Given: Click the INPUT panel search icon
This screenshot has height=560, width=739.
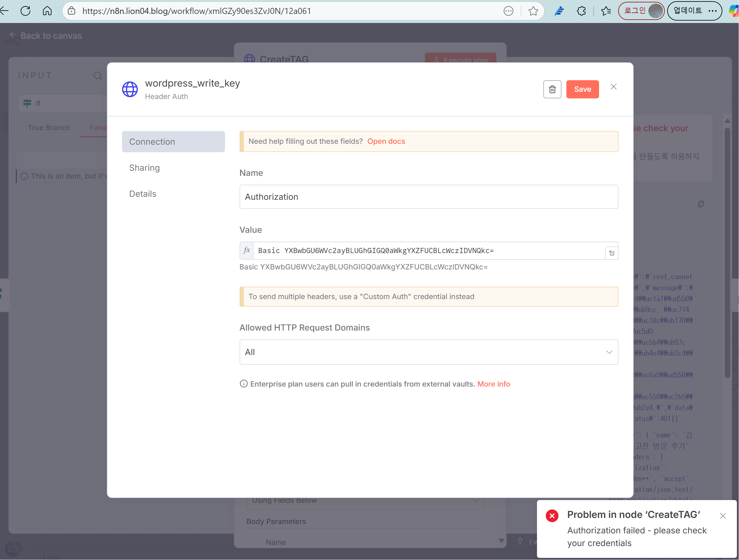Looking at the screenshot, I should 98,76.
